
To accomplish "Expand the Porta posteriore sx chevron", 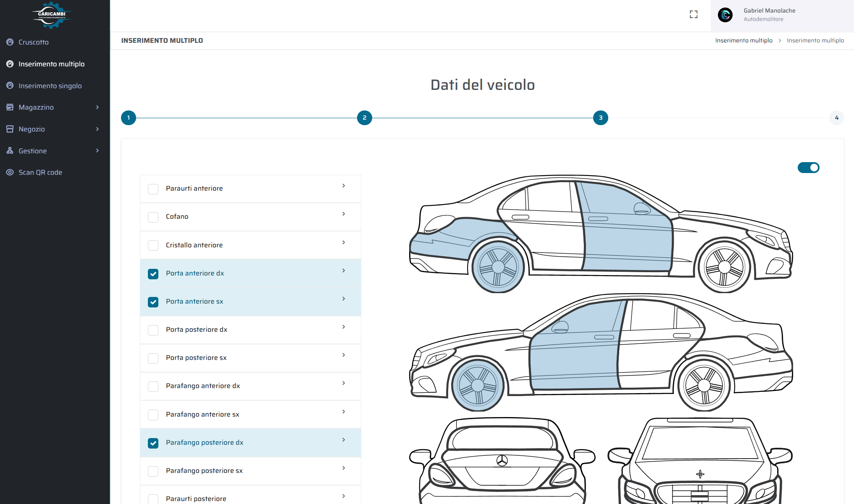I will coord(344,355).
